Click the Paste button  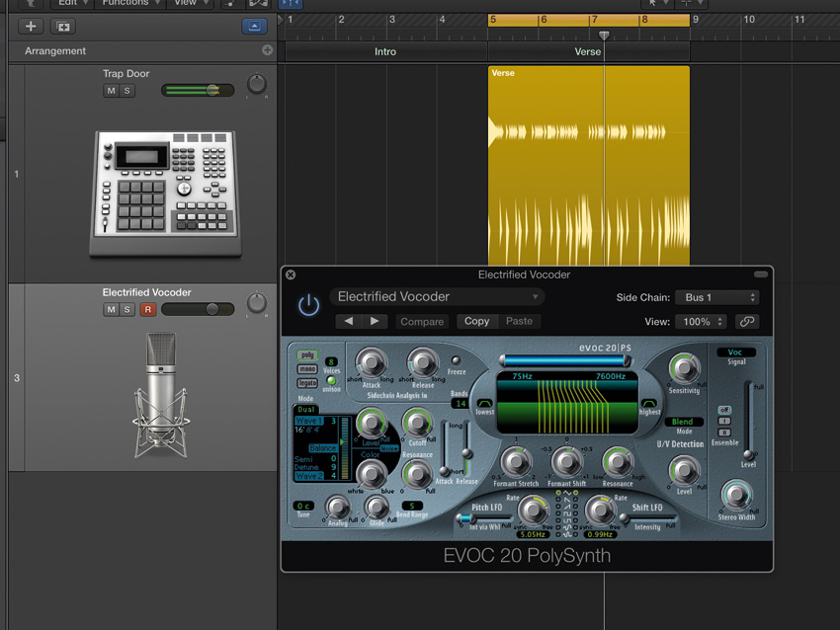click(519, 321)
